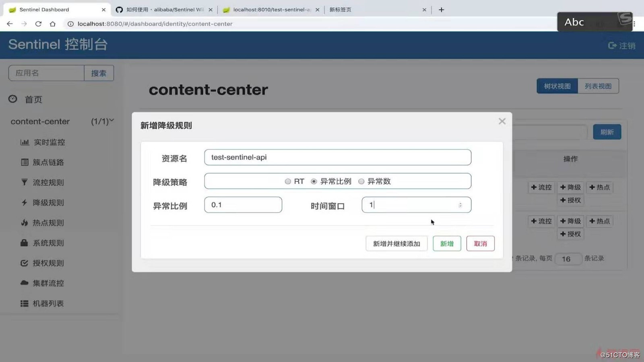Reload the page with refresh icon
644x362 pixels.
(38, 24)
